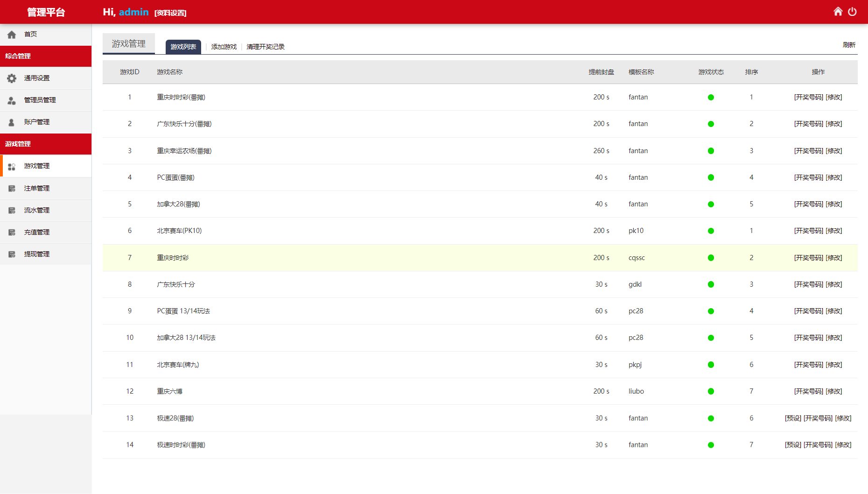
Task: Click the pkpj template cell
Action: (x=635, y=365)
